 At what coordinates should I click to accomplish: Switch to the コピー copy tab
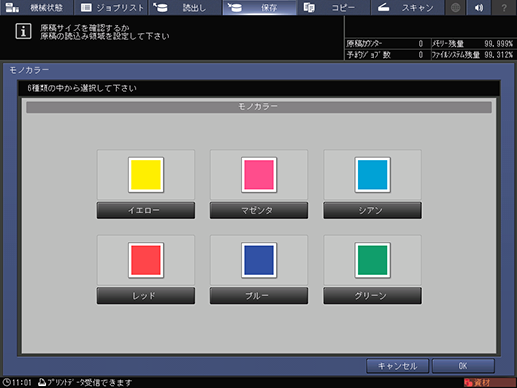coord(333,7)
